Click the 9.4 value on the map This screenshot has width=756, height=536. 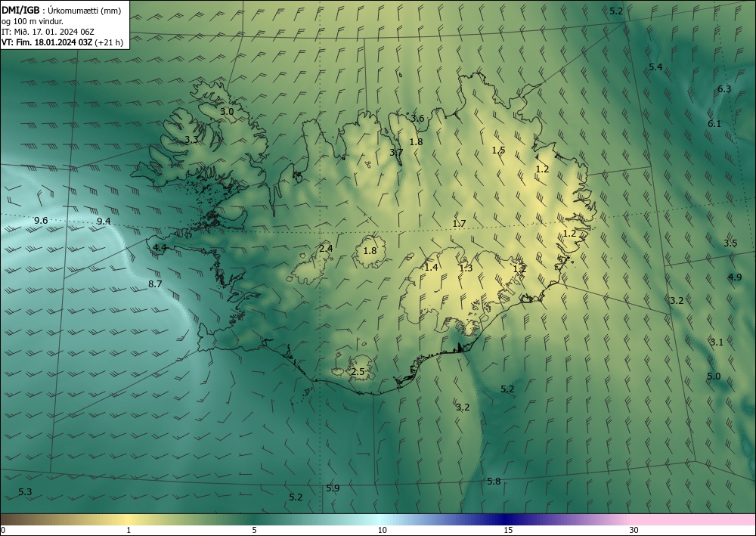104,222
